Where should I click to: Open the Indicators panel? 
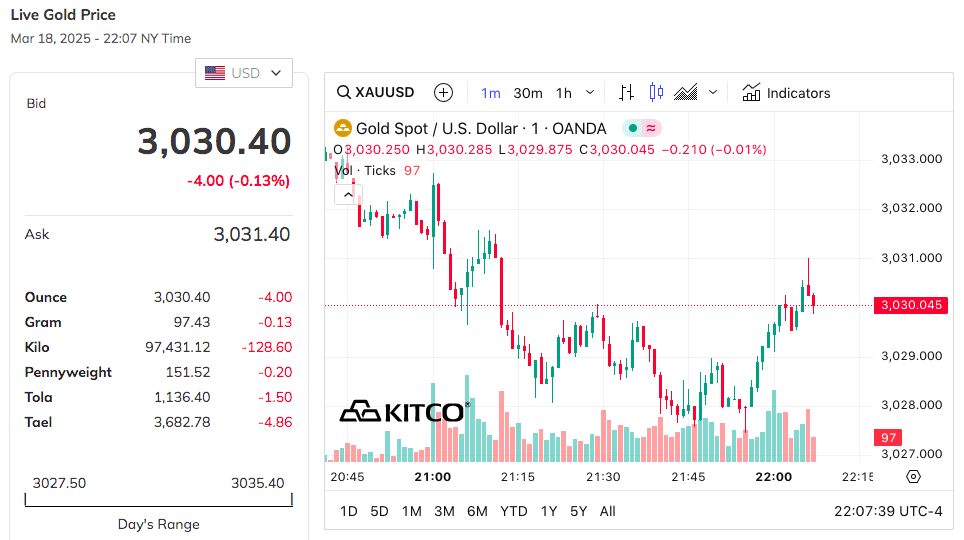(x=786, y=93)
